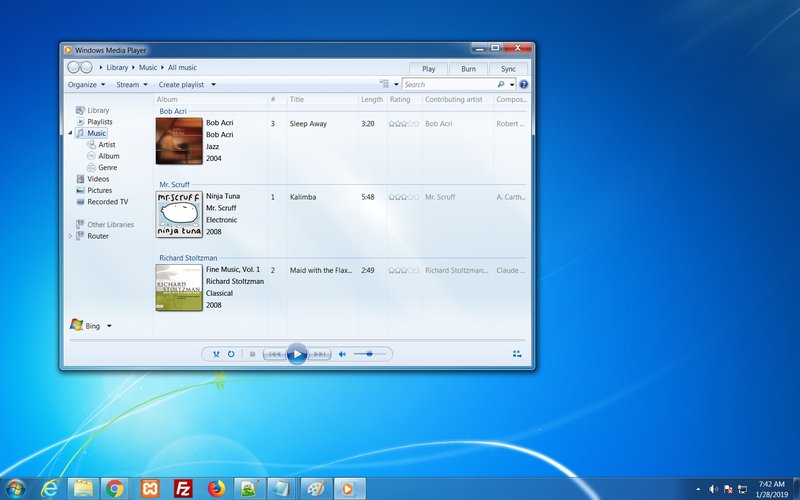Browse music by Album

coord(104,156)
